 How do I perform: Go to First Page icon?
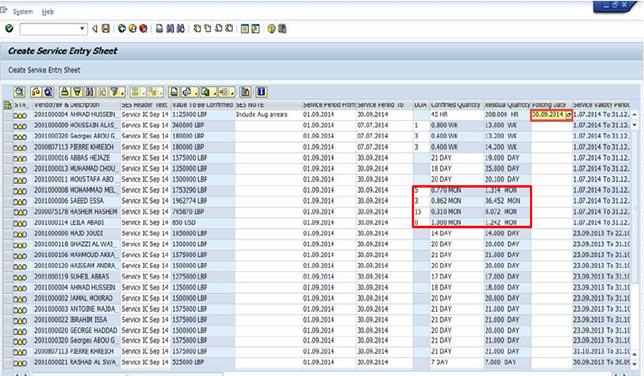click(x=197, y=28)
